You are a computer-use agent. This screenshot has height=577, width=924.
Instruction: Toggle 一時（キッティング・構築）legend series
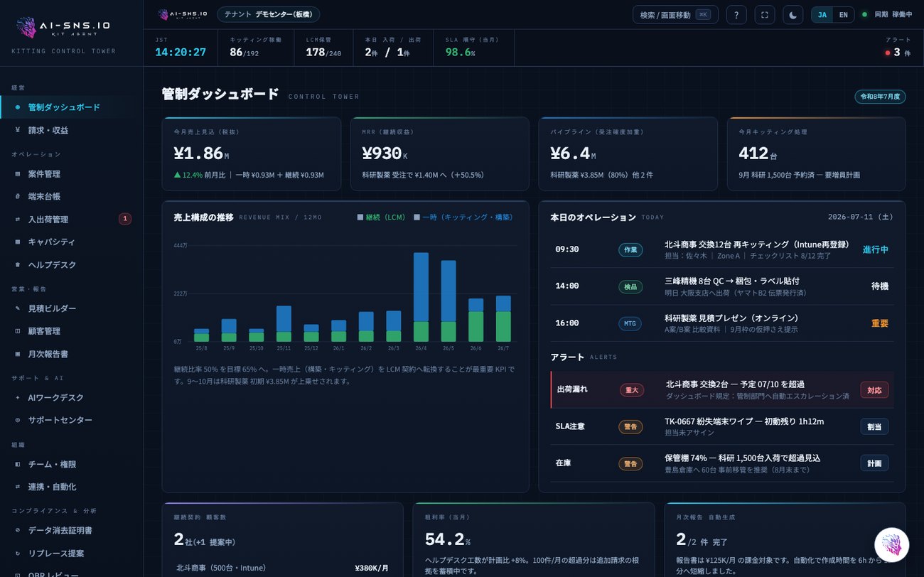[463, 217]
